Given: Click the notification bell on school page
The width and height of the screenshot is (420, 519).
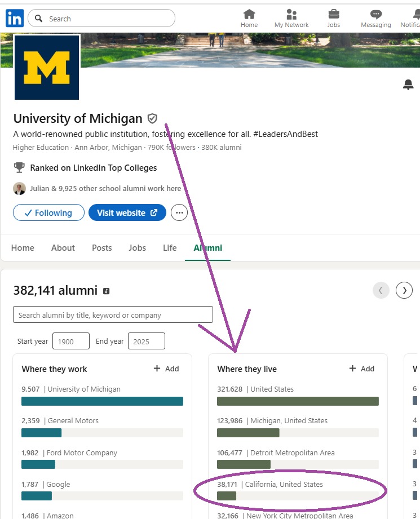Looking at the screenshot, I should pyautogui.click(x=408, y=85).
